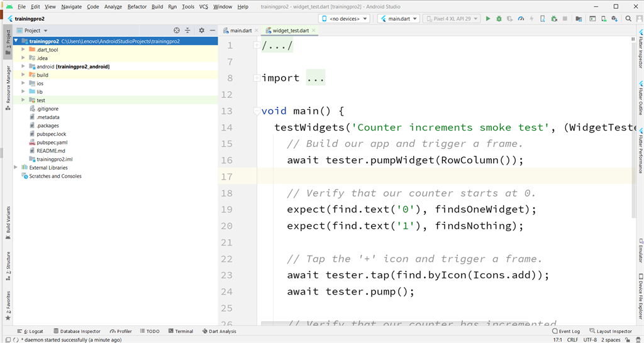Screen dimensions: 644x343
Task: Open the Refactor menu
Action: coord(136,6)
